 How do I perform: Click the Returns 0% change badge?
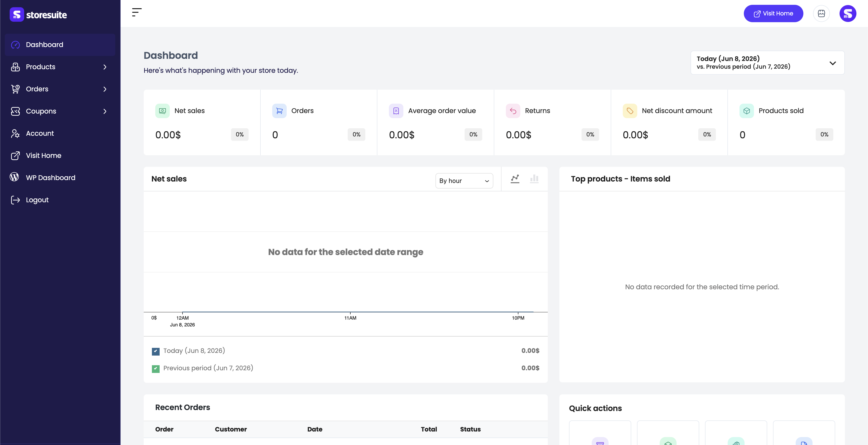[x=590, y=135]
